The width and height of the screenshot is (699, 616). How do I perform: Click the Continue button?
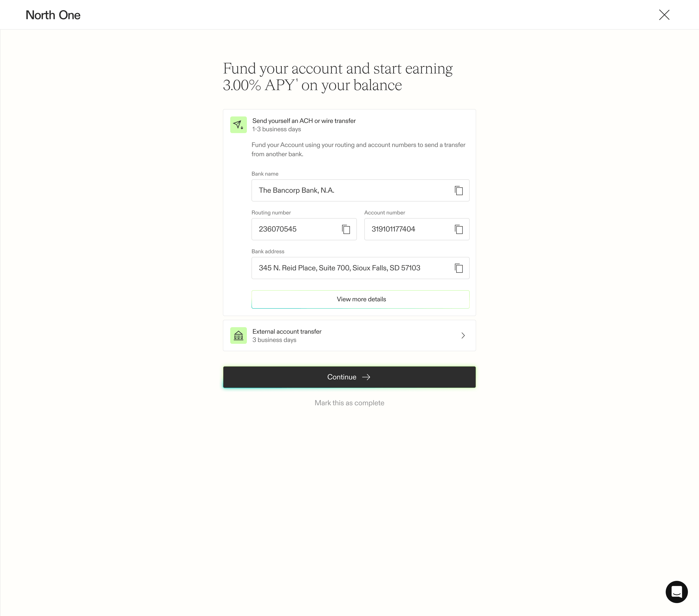pyautogui.click(x=349, y=377)
